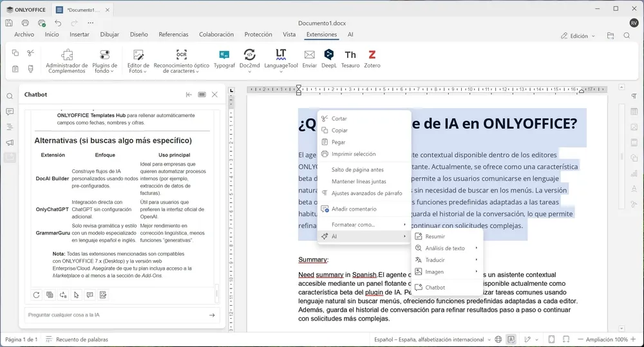644x347 pixels.
Task: Open the Edición mode dropdown
Action: pos(578,35)
